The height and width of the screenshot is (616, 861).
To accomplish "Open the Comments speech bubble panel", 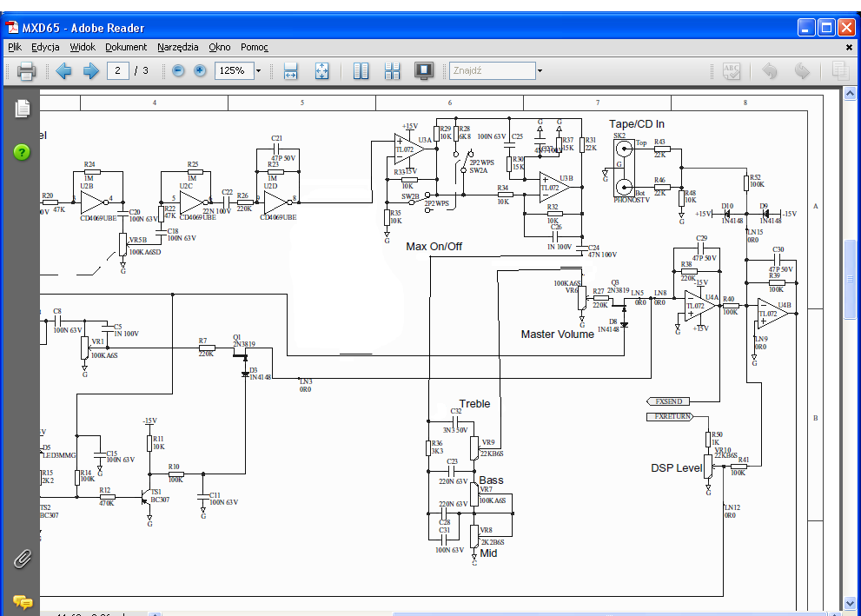I will 23,602.
